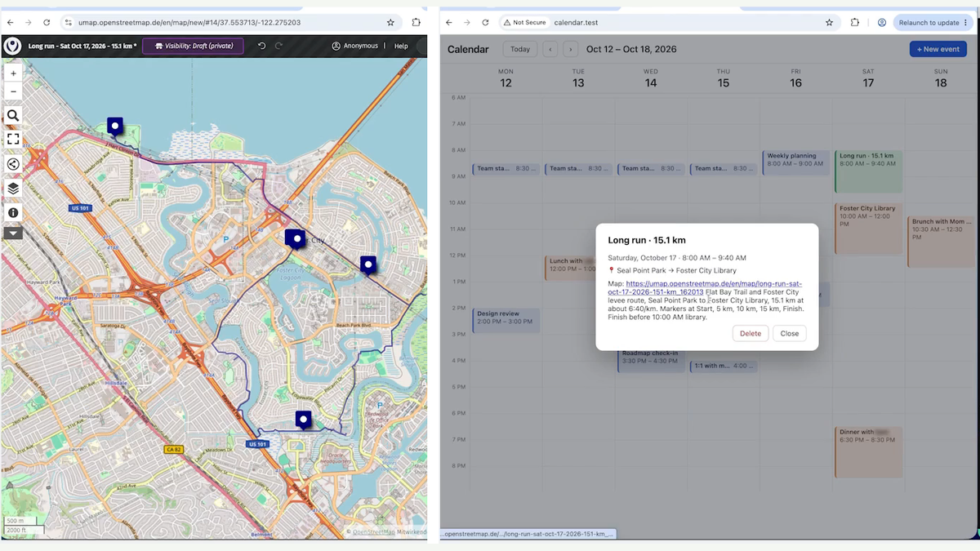
Task: Open the Chrome profile icon
Action: [882, 23]
